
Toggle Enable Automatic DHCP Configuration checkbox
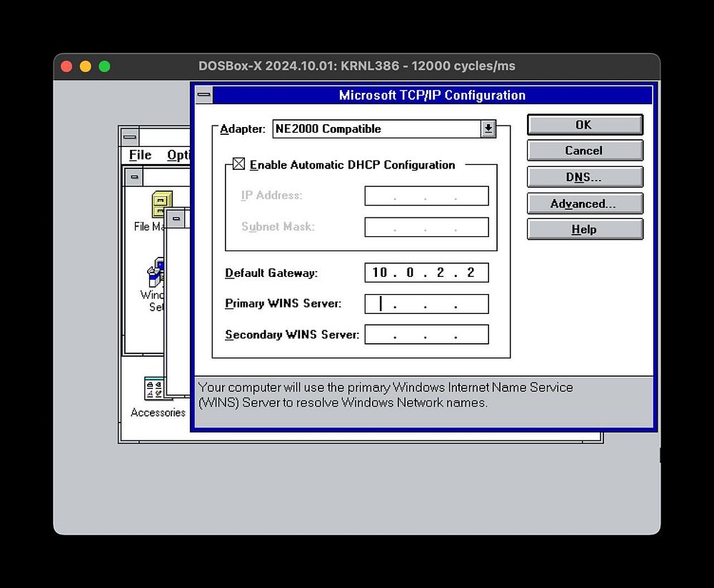coord(238,164)
